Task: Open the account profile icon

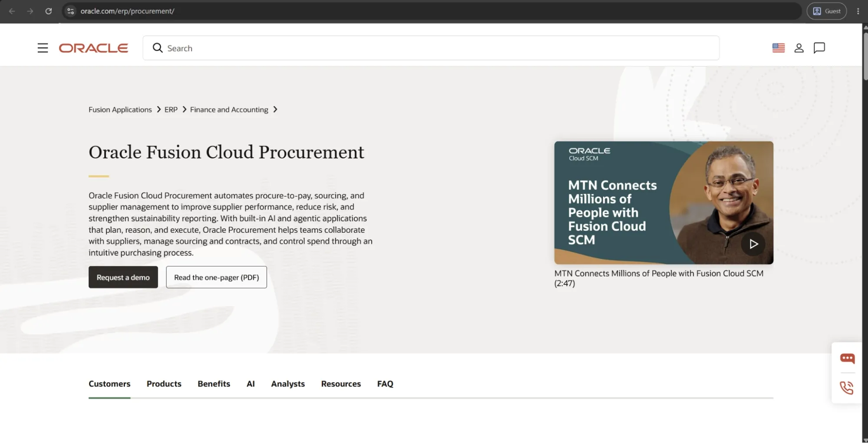Action: 799,48
